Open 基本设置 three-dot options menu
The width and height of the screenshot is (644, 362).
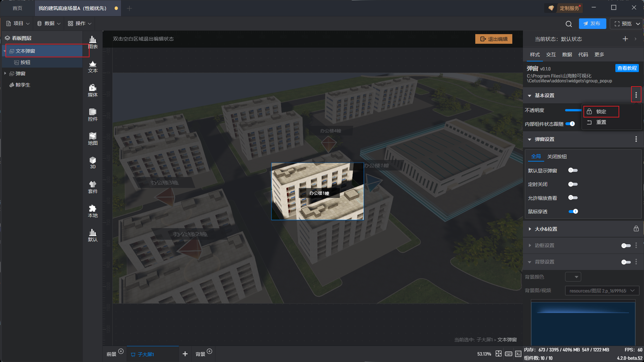636,95
